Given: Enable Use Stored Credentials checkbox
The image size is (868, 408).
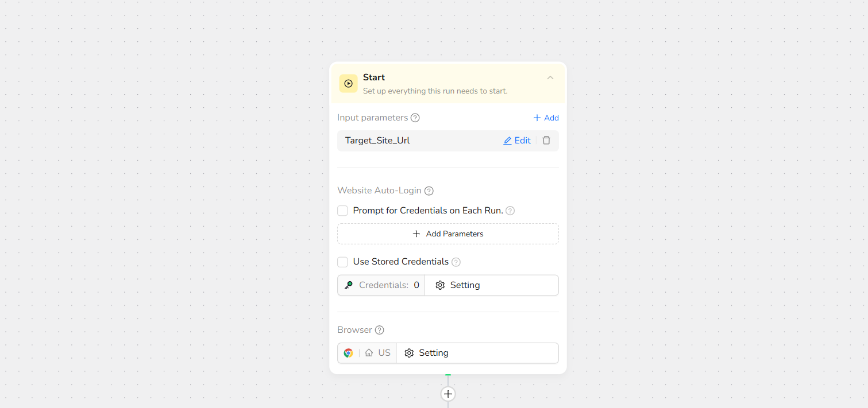Looking at the screenshot, I should [343, 262].
